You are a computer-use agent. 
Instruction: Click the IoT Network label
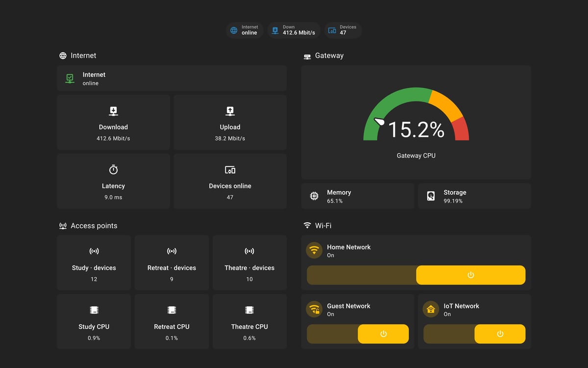tap(462, 306)
